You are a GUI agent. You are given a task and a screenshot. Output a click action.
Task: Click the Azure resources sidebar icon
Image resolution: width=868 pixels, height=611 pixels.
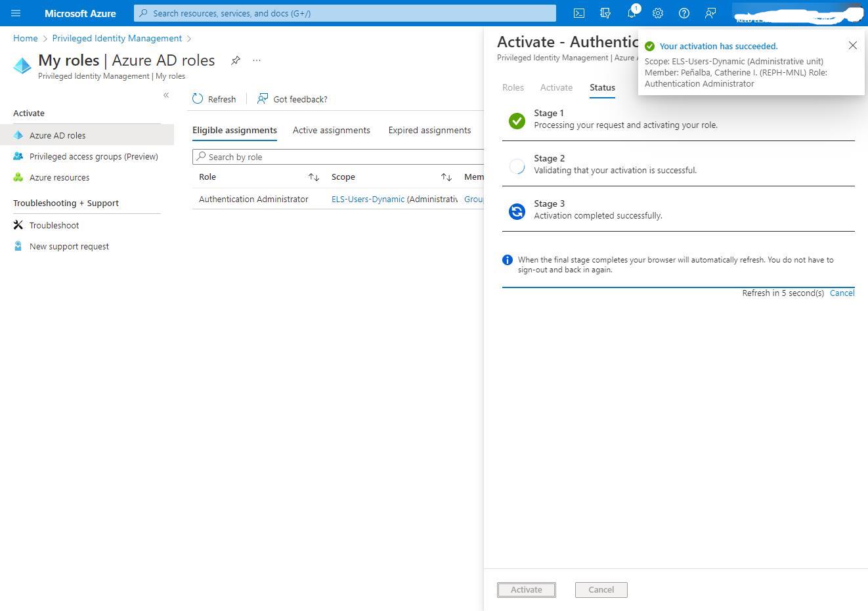coord(18,177)
